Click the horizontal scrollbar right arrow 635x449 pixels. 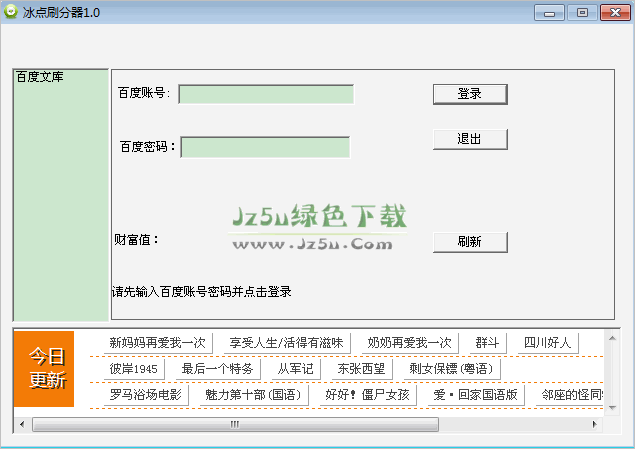point(594,424)
